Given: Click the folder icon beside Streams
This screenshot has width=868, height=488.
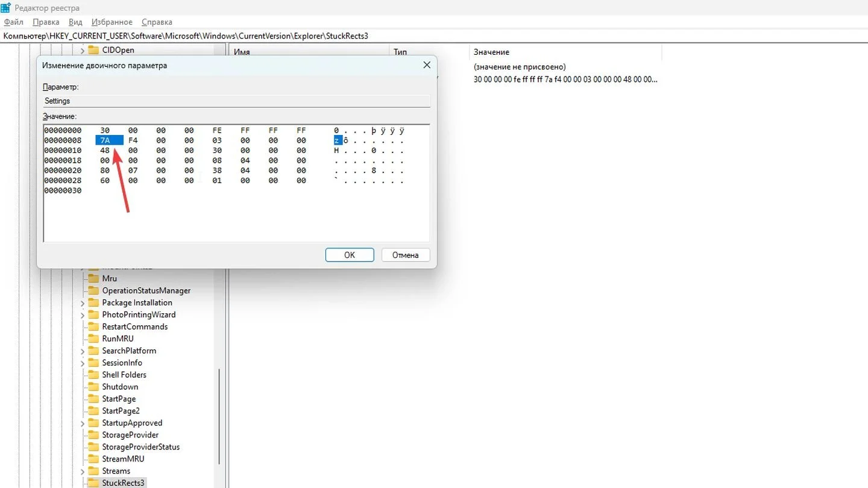Looking at the screenshot, I should pos(93,471).
